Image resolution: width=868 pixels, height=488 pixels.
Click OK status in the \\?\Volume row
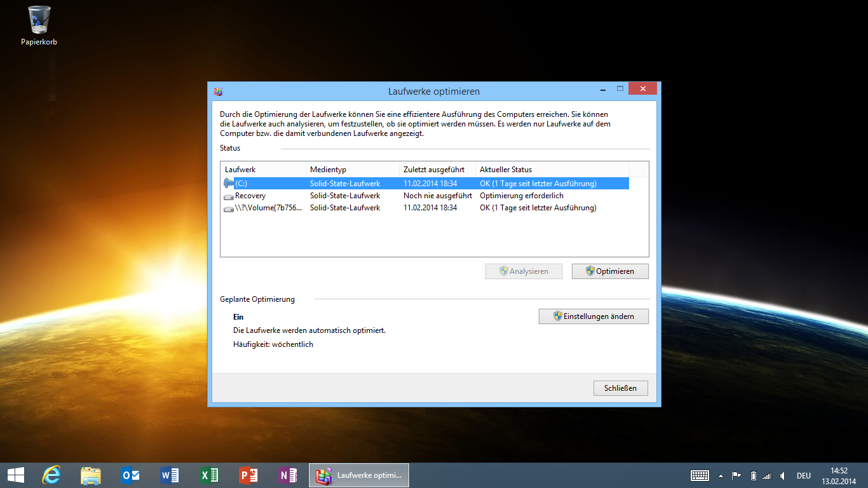point(538,208)
